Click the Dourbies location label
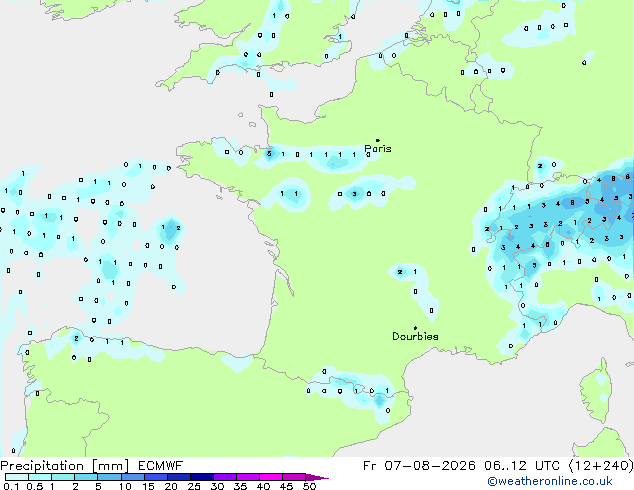 pyautogui.click(x=415, y=336)
